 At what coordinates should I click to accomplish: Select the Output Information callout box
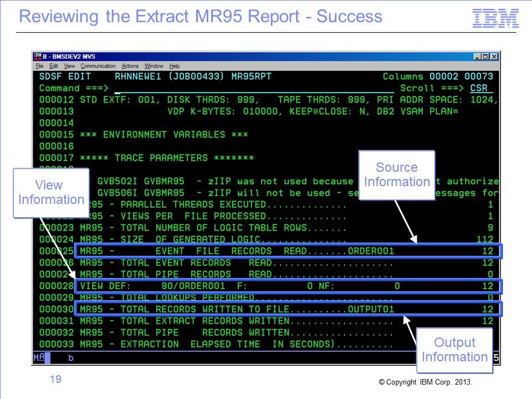(454, 350)
